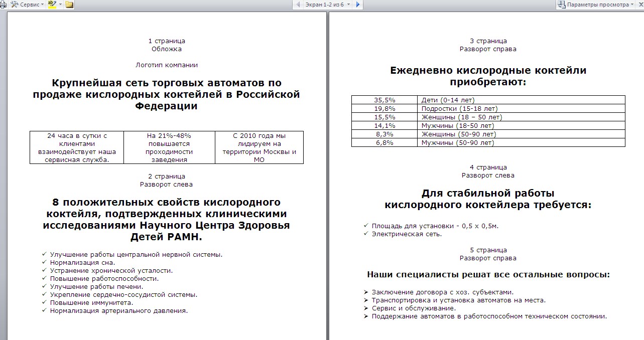Image resolution: width=644 pixels, height=340 pixels.
Task: Click the heading '8 положительных свойств кислородного коктейля'
Action: [x=167, y=220]
